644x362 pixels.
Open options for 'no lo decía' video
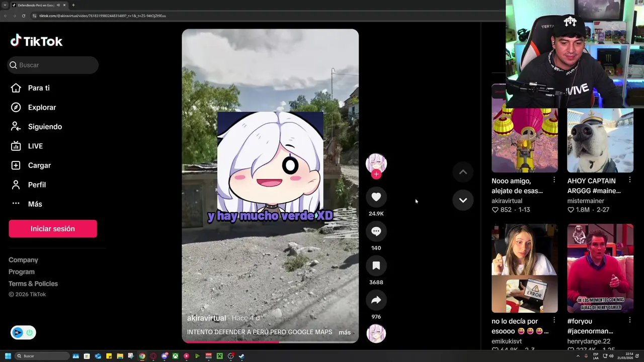click(x=554, y=320)
